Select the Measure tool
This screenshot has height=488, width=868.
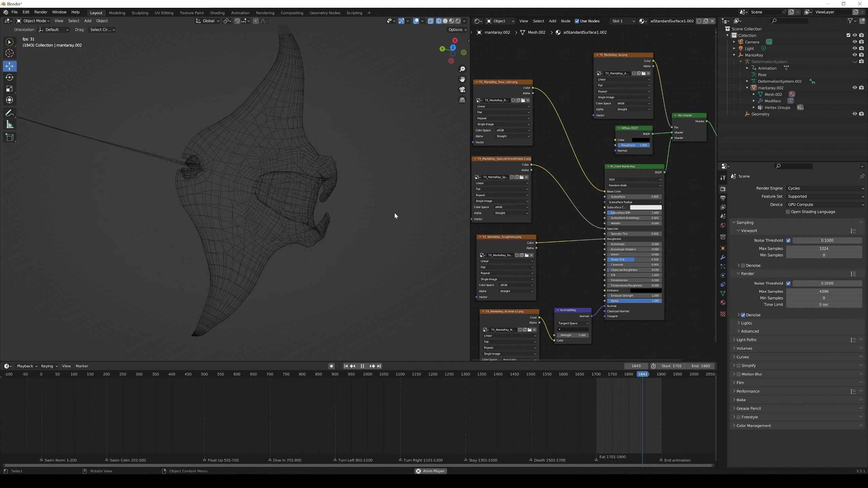pyautogui.click(x=9, y=125)
